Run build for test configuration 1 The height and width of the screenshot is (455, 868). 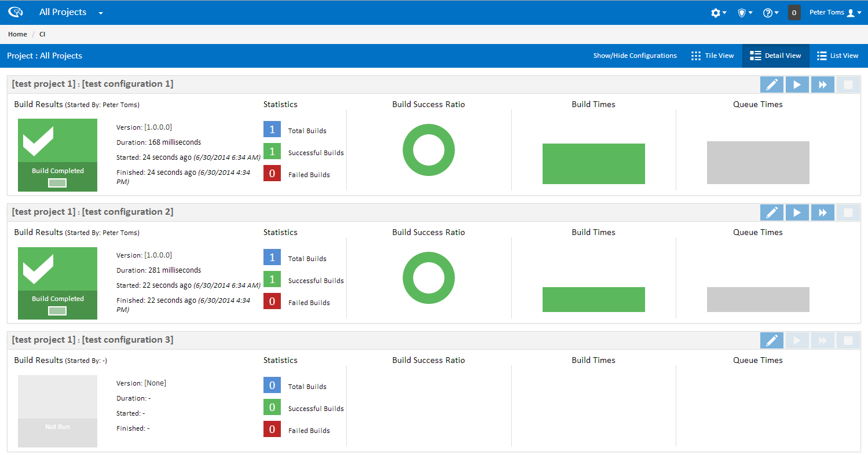pos(797,85)
